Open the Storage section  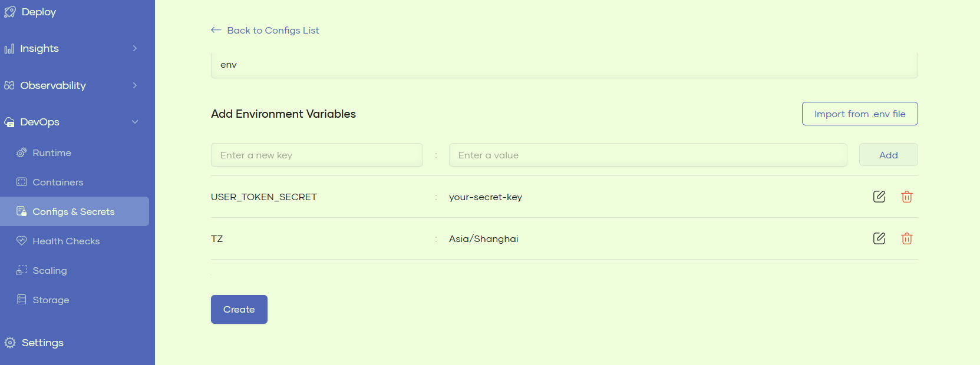pos(51,300)
